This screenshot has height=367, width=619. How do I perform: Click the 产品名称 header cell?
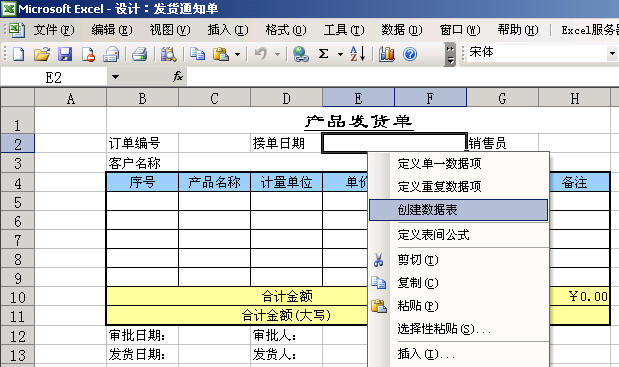[x=214, y=182]
